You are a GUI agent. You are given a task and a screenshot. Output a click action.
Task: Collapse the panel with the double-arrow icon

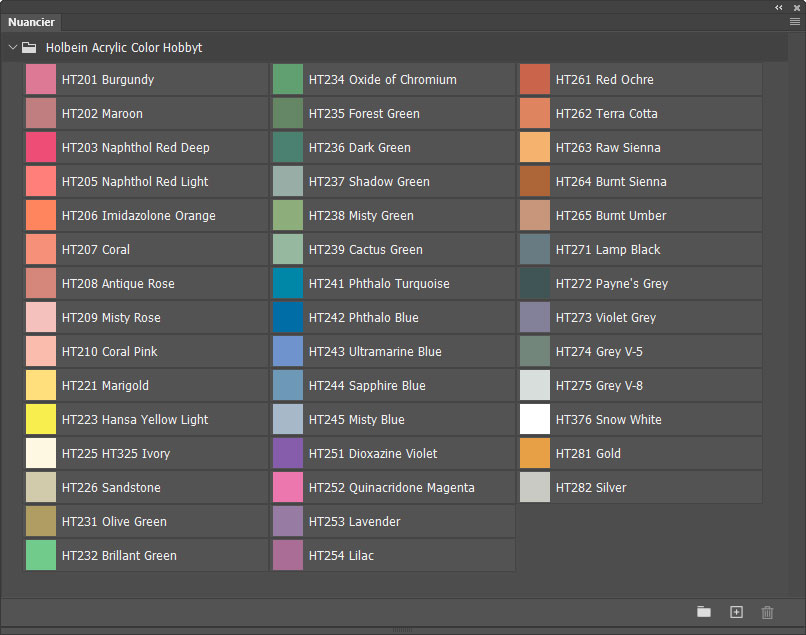779,7
